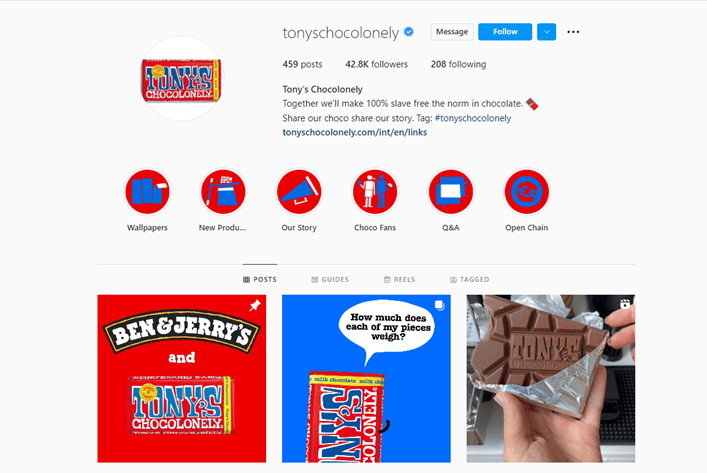
Task: Open the Wallpapers story highlight
Action: pyautogui.click(x=147, y=192)
